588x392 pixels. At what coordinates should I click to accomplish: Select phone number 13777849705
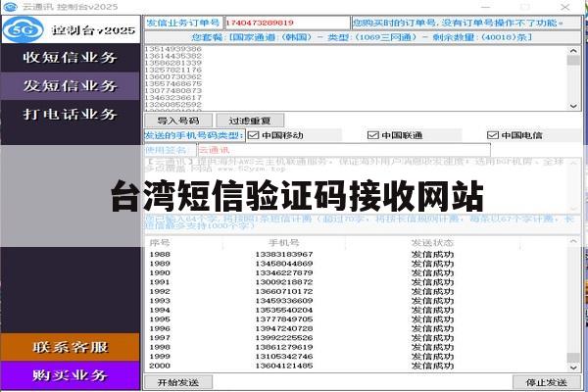[284, 319]
